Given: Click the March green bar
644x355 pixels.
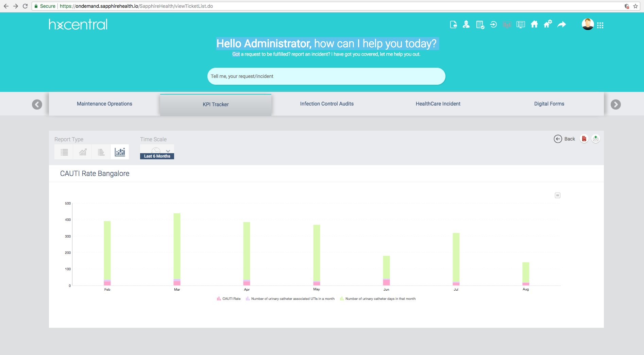Looking at the screenshot, I should 177,246.
